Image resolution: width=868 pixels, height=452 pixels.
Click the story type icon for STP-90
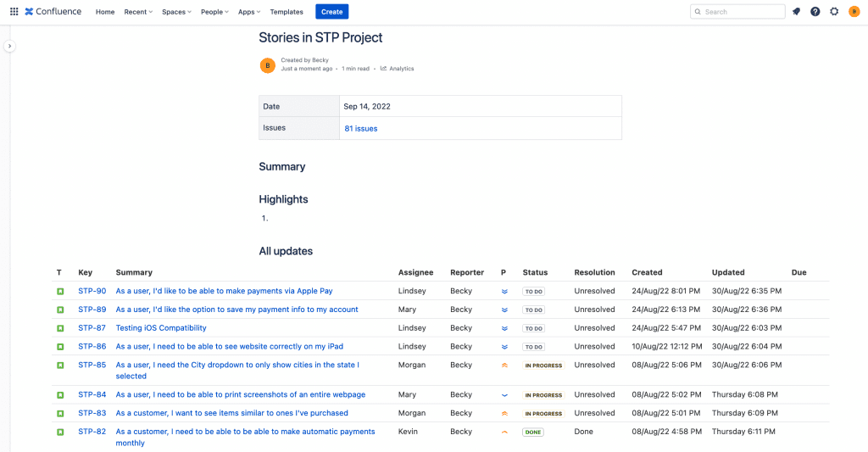60,292
